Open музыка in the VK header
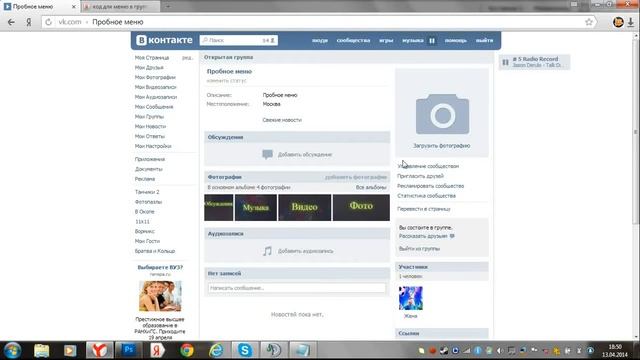The image size is (640, 360). click(x=413, y=40)
